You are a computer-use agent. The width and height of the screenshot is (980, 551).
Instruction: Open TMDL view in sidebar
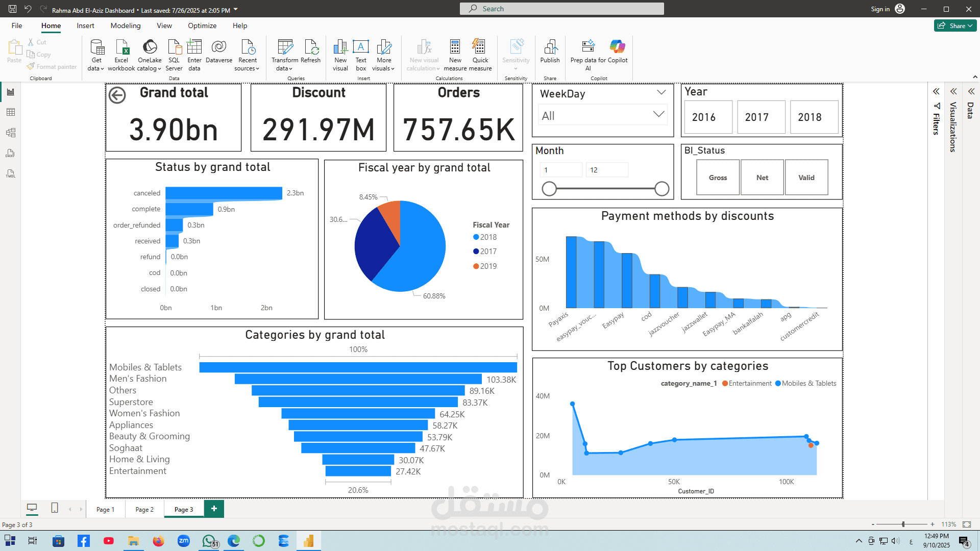point(11,173)
